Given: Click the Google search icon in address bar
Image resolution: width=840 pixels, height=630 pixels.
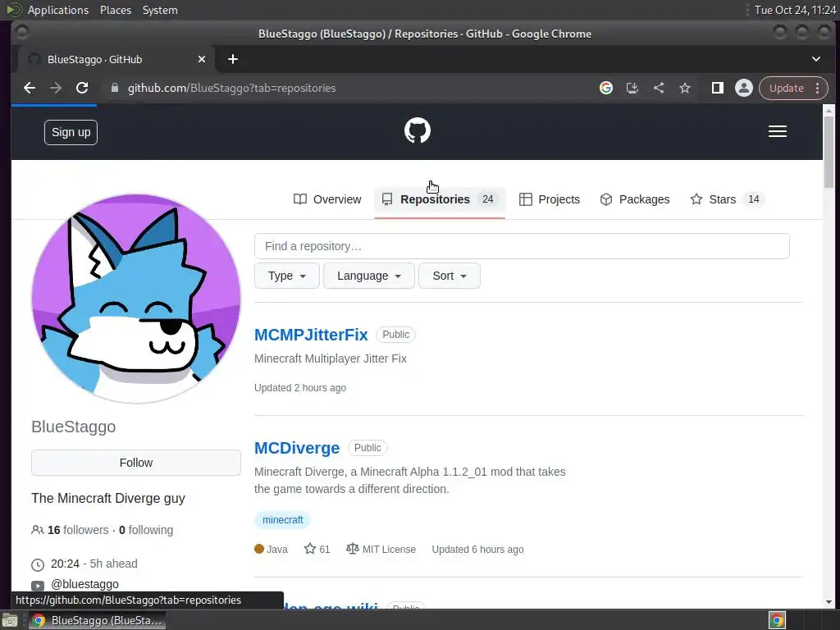Looking at the screenshot, I should point(606,88).
